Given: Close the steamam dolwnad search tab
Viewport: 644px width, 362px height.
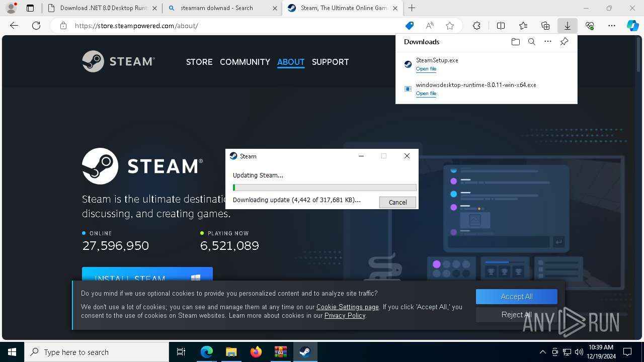Looking at the screenshot, I should (x=275, y=8).
